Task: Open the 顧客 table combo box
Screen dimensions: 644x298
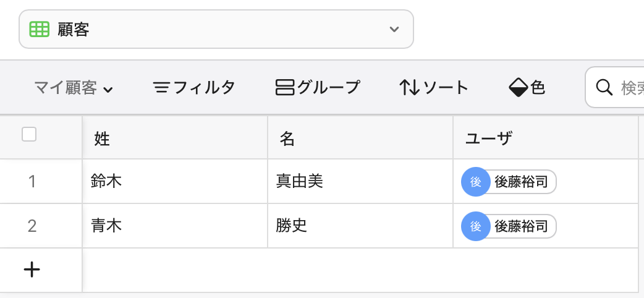Action: tap(216, 29)
